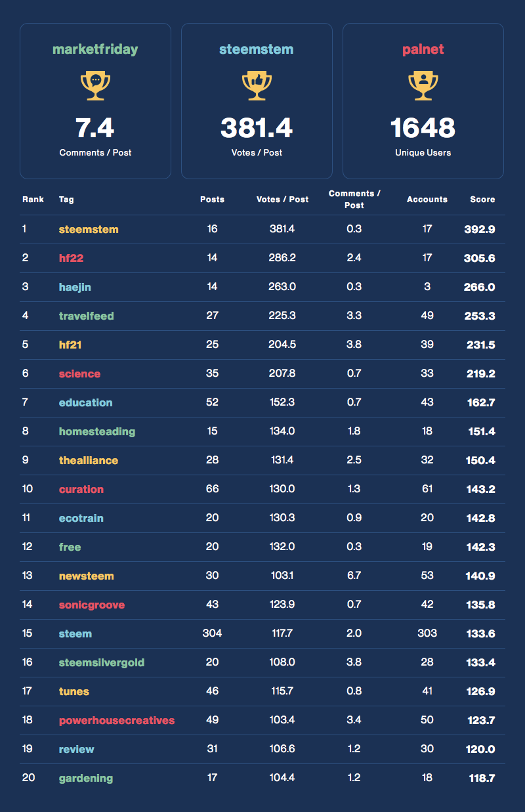
Task: Click the Posts column header
Action: [212, 200]
